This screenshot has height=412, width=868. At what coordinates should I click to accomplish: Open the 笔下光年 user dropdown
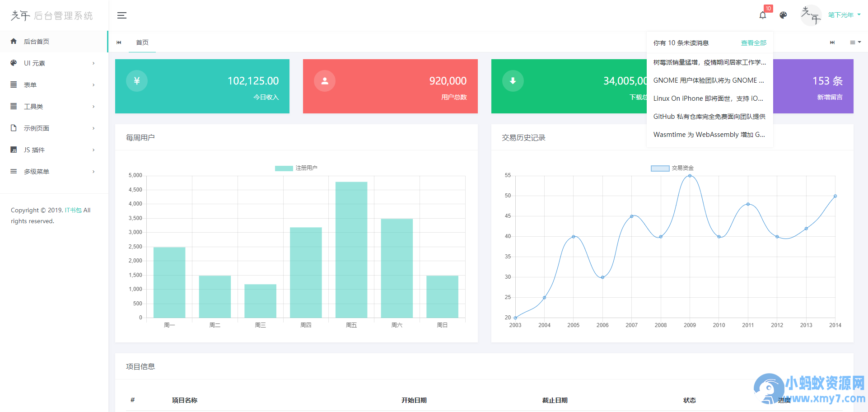coord(844,15)
